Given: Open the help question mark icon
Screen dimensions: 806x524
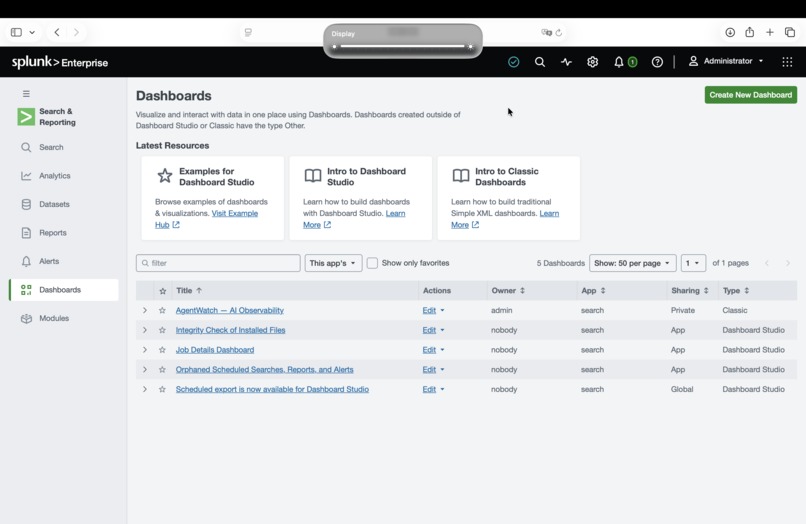Looking at the screenshot, I should [x=657, y=62].
